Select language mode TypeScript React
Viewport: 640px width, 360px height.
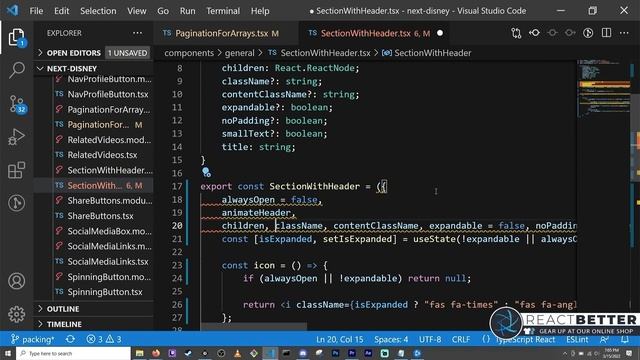click(x=524, y=339)
